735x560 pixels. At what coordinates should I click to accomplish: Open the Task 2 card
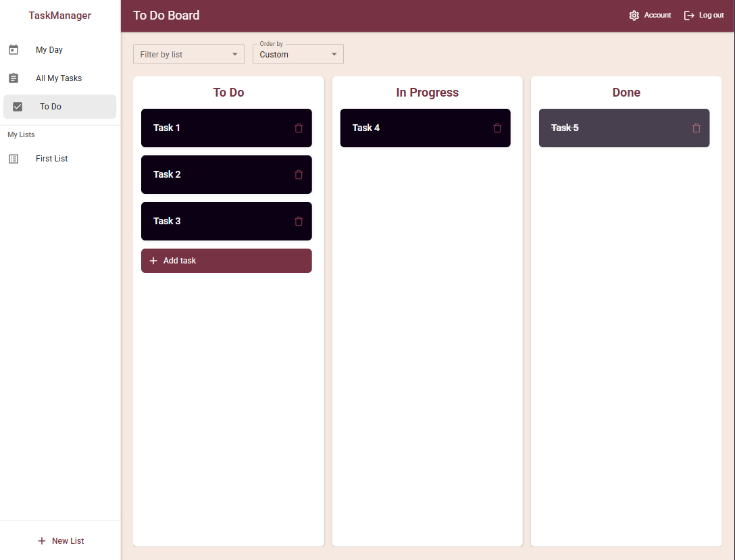(x=226, y=175)
